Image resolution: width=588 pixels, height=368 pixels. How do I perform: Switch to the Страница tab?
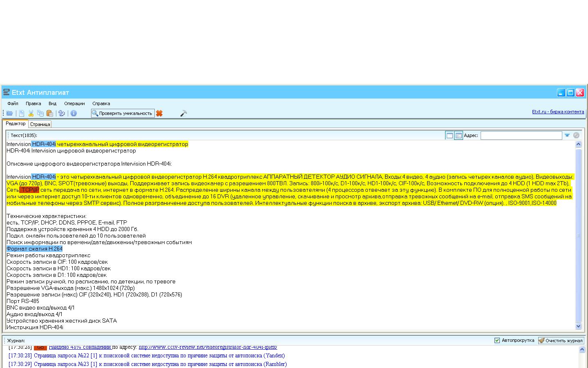[40, 124]
